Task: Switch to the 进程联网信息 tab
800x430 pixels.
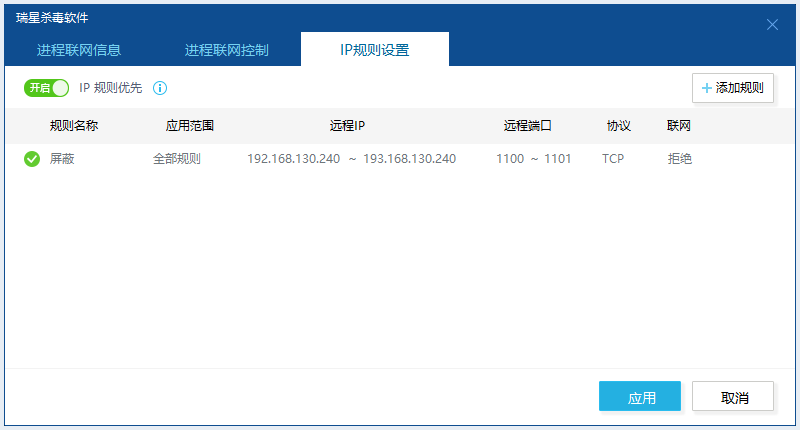Action: pos(79,50)
